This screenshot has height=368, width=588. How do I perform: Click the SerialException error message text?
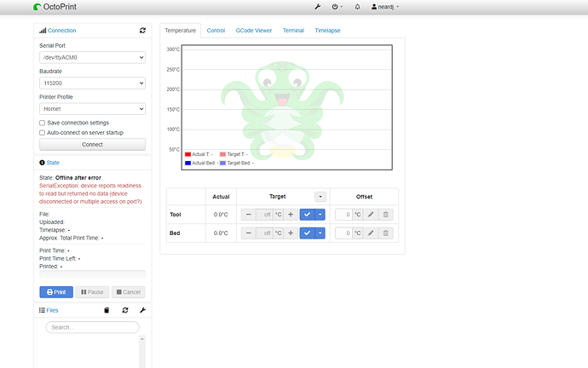coord(90,193)
